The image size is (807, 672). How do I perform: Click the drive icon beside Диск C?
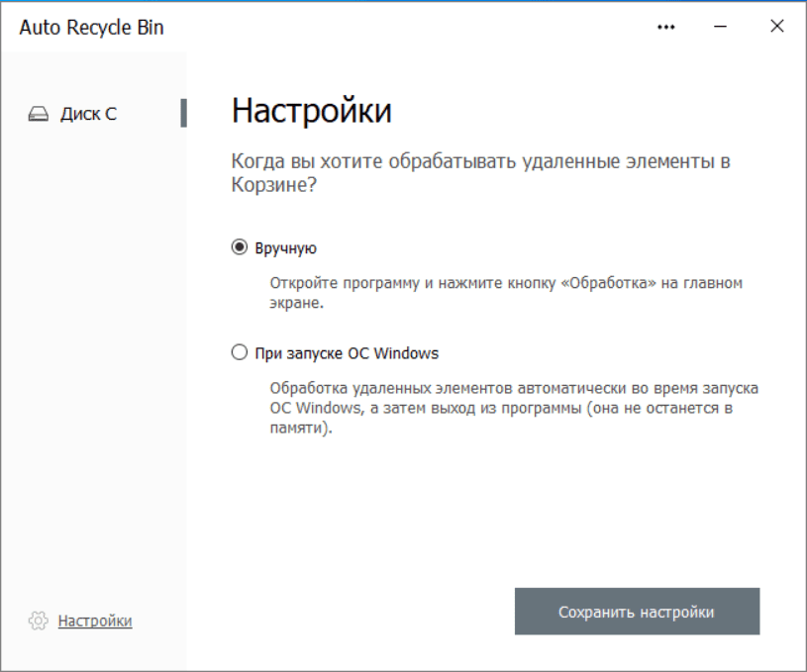39,114
